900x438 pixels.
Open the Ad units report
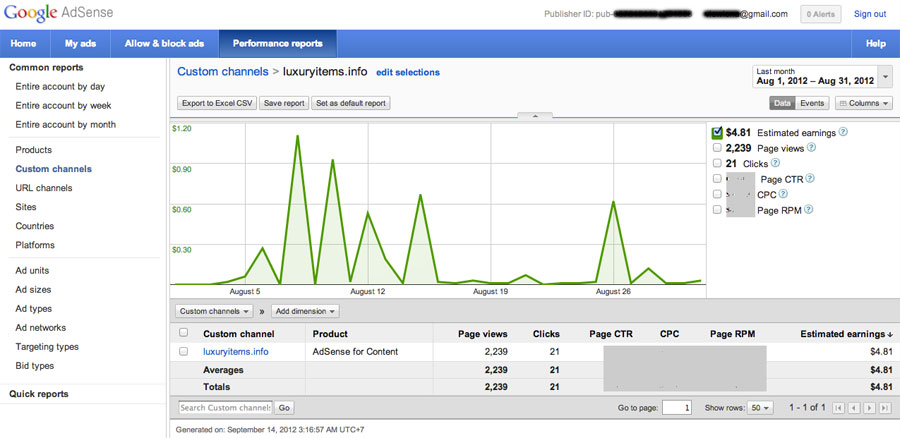[x=32, y=270]
